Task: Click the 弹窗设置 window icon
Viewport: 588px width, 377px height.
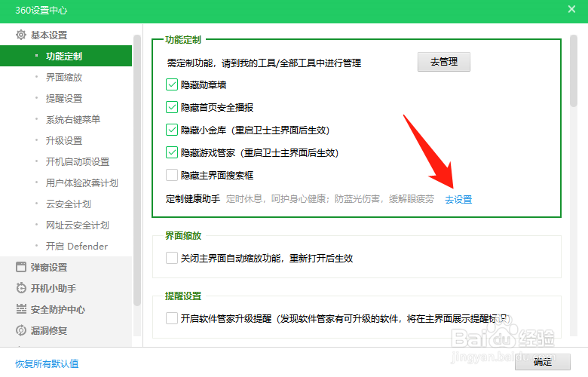Action: click(21, 267)
